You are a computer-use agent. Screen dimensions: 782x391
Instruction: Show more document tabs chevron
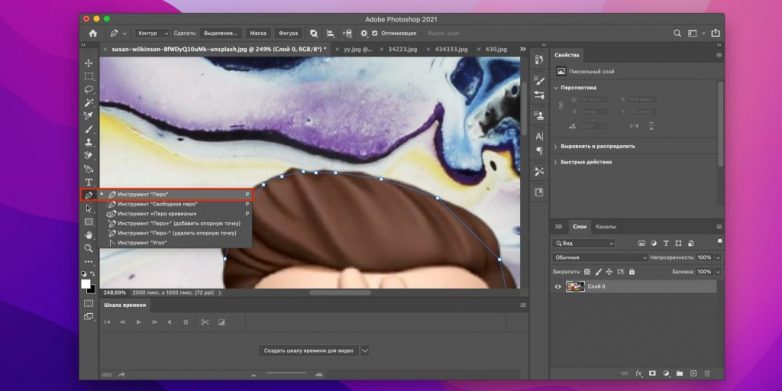point(523,49)
